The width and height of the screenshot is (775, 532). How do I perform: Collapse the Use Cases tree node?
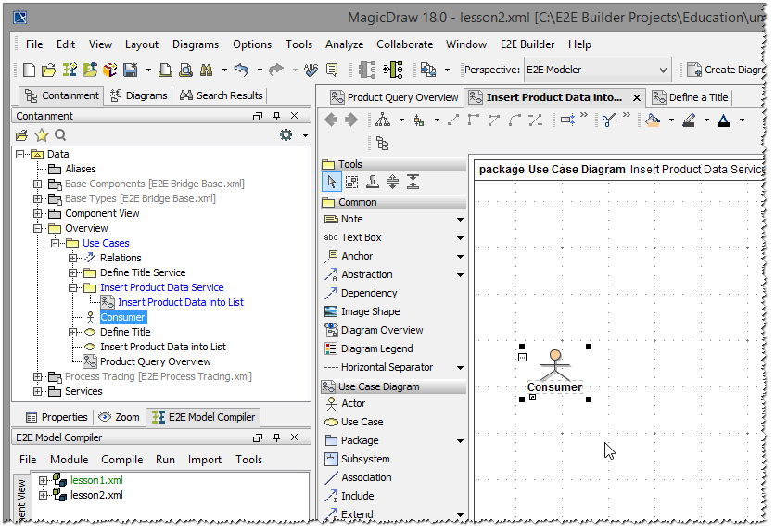tap(56, 243)
